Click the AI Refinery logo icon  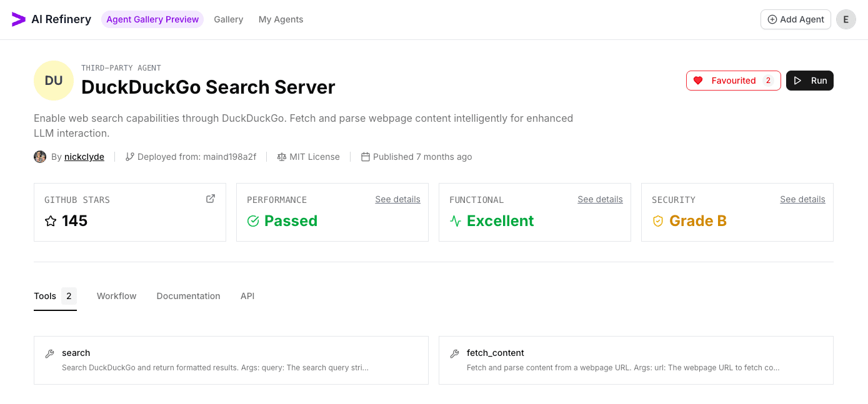[x=17, y=19]
